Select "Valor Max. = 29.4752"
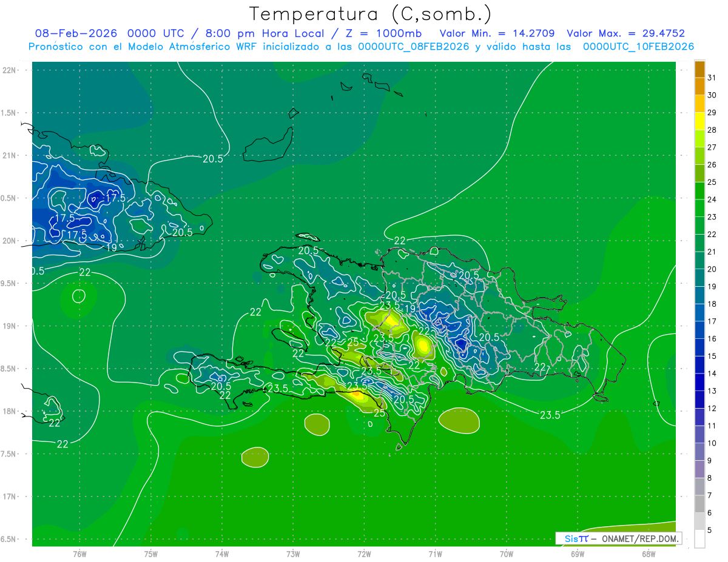Screen dimensions: 728x562 tap(626, 33)
